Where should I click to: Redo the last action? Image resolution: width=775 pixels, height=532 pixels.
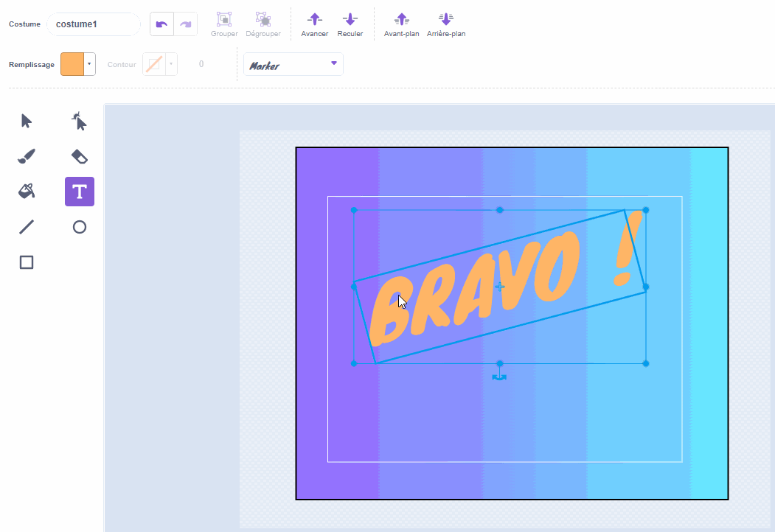pos(185,24)
